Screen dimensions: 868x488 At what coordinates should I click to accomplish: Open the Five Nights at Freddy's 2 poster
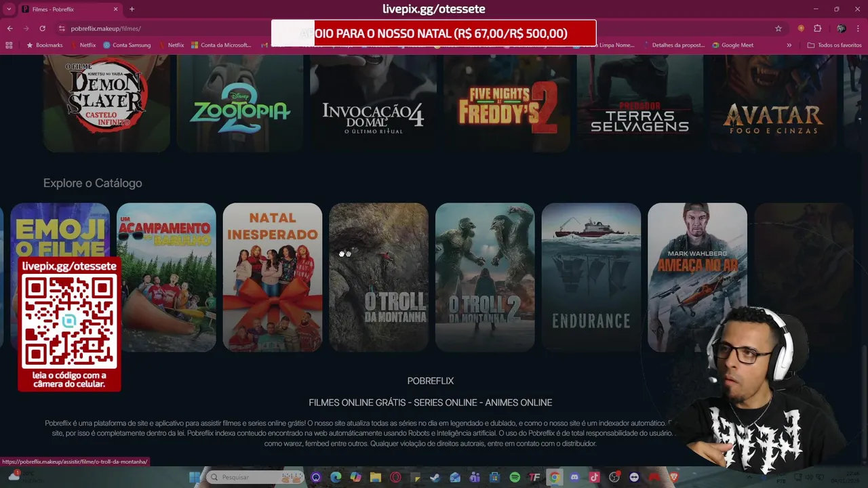(507, 104)
